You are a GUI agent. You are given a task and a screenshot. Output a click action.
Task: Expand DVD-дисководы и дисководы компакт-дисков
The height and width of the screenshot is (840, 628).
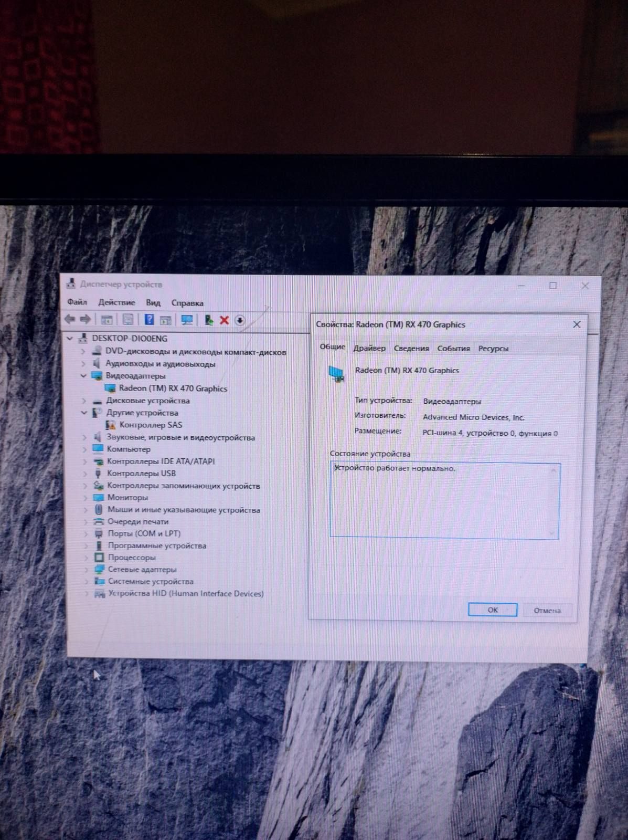[x=83, y=351]
